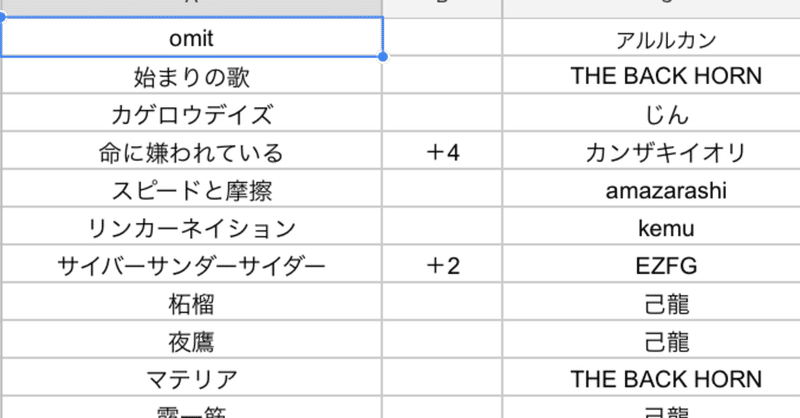
Task: Click THE BACK HORN cell beside マテリア
Action: [x=664, y=380]
